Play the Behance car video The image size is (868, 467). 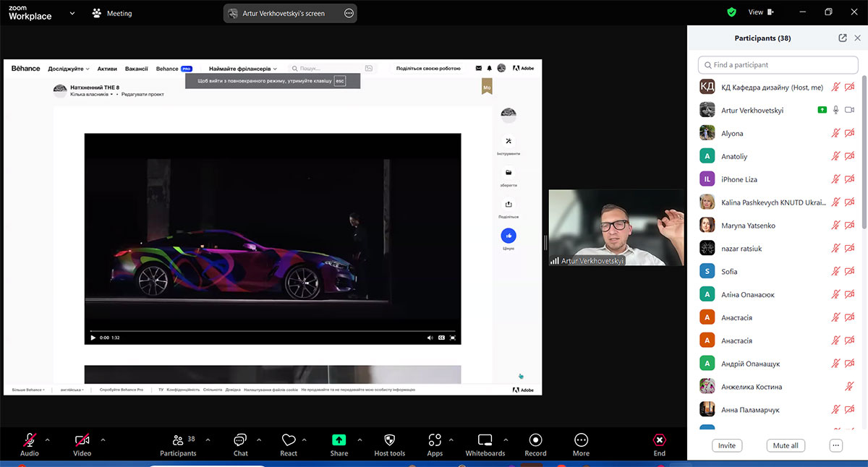click(93, 338)
